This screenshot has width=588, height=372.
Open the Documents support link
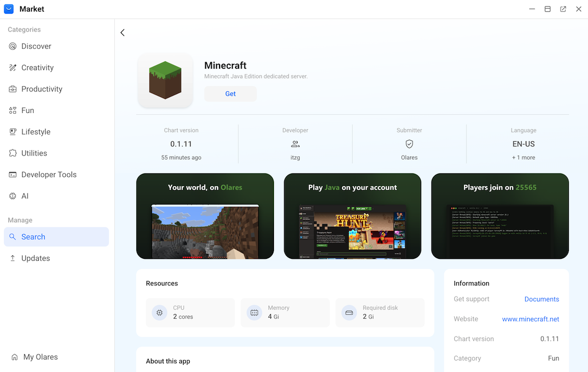541,299
